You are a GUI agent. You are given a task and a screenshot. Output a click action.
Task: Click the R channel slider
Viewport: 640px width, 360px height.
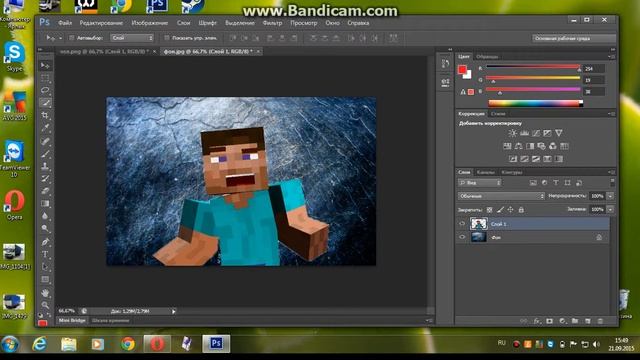[533, 67]
